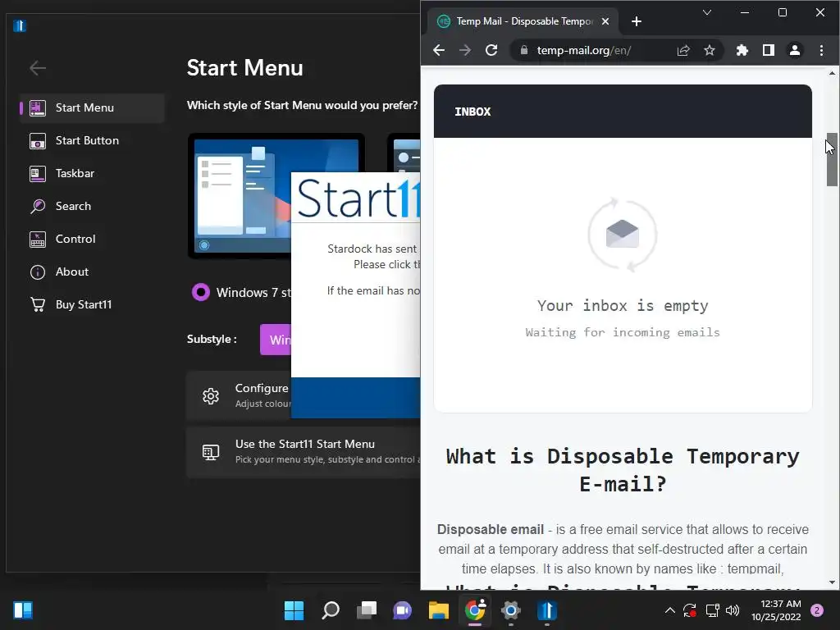Screen dimensions: 840x630
Task: Close the Temp Mail browser tab
Action: click(x=605, y=21)
